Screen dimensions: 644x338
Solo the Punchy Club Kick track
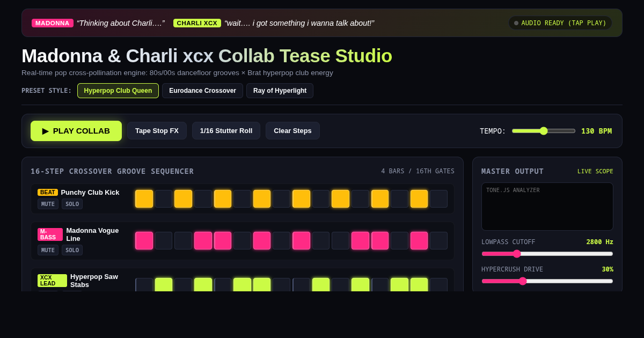(x=72, y=204)
